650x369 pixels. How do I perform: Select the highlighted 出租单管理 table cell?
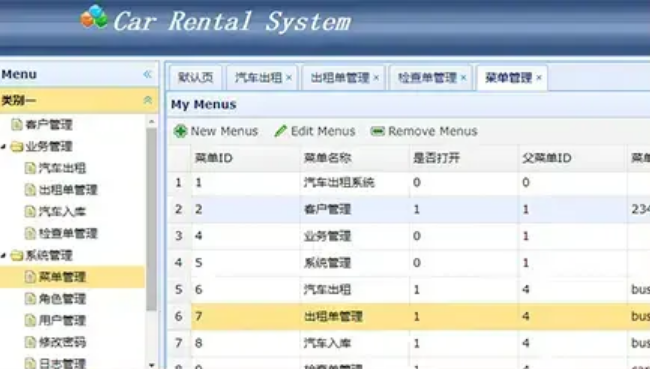click(x=354, y=316)
